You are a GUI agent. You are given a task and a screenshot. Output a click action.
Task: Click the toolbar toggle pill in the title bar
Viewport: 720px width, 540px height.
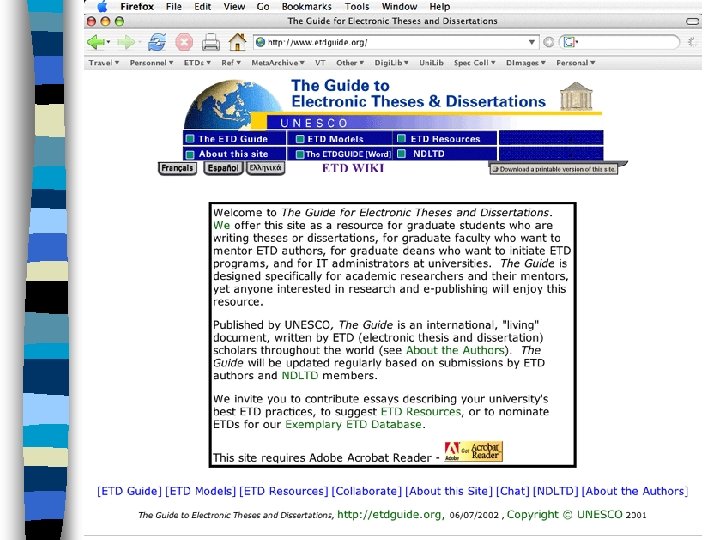pos(692,21)
